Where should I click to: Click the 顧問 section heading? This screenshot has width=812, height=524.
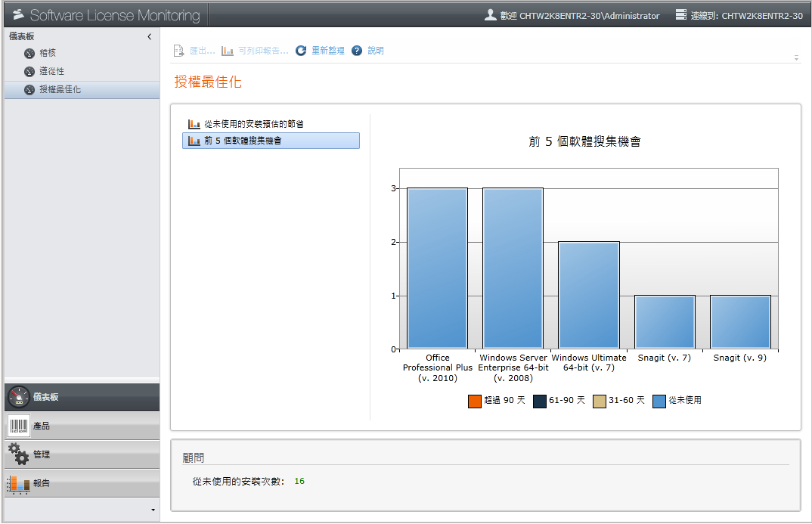(x=193, y=457)
